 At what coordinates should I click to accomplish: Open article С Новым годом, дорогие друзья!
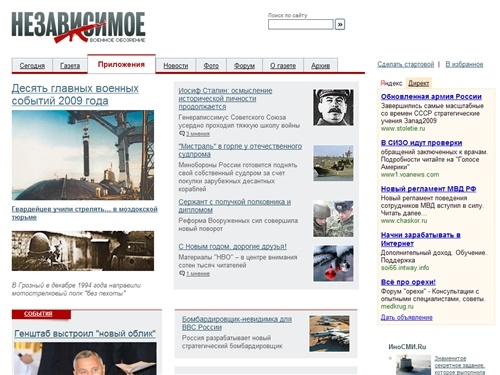pos(233,247)
